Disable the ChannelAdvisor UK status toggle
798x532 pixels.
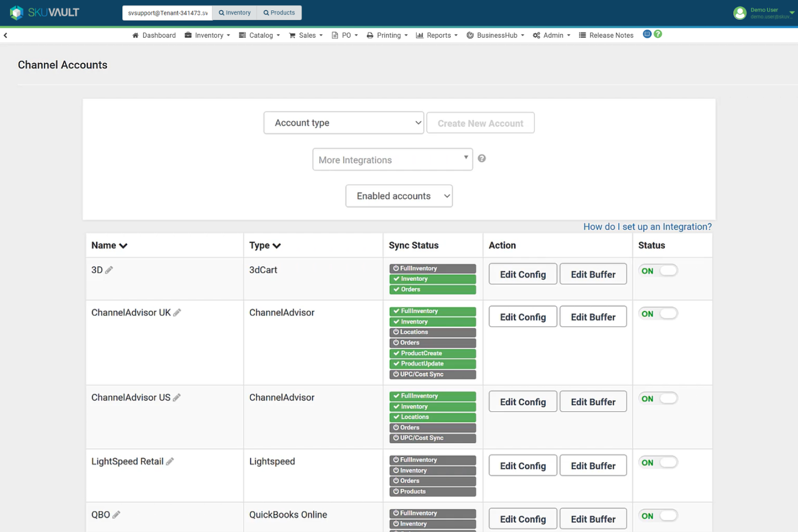point(658,313)
